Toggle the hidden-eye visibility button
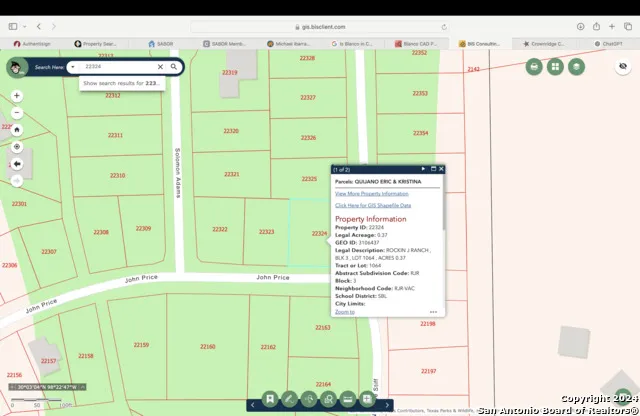 coord(623,66)
